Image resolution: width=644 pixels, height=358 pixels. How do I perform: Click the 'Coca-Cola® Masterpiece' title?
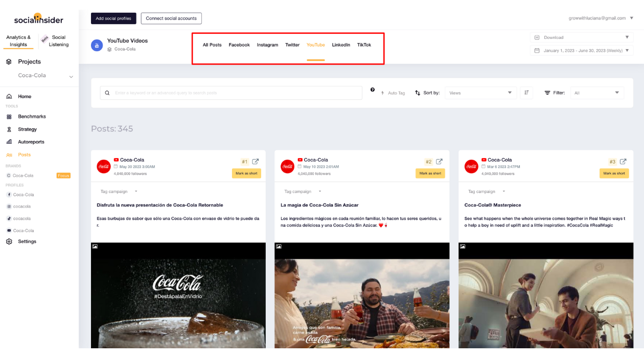493,205
